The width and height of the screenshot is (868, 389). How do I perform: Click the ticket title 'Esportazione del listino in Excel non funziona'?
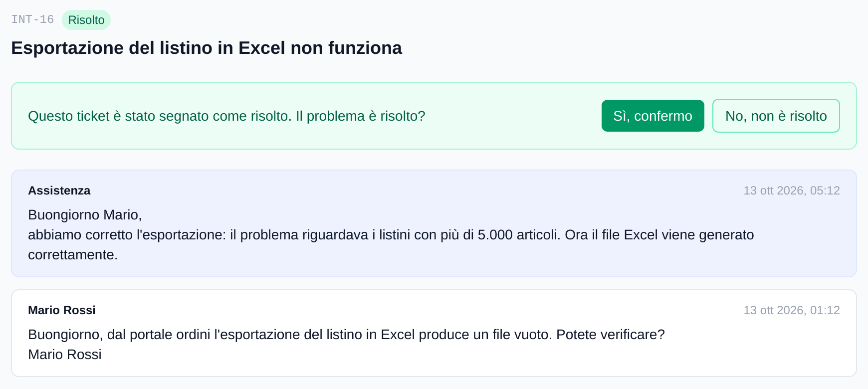[x=207, y=48]
